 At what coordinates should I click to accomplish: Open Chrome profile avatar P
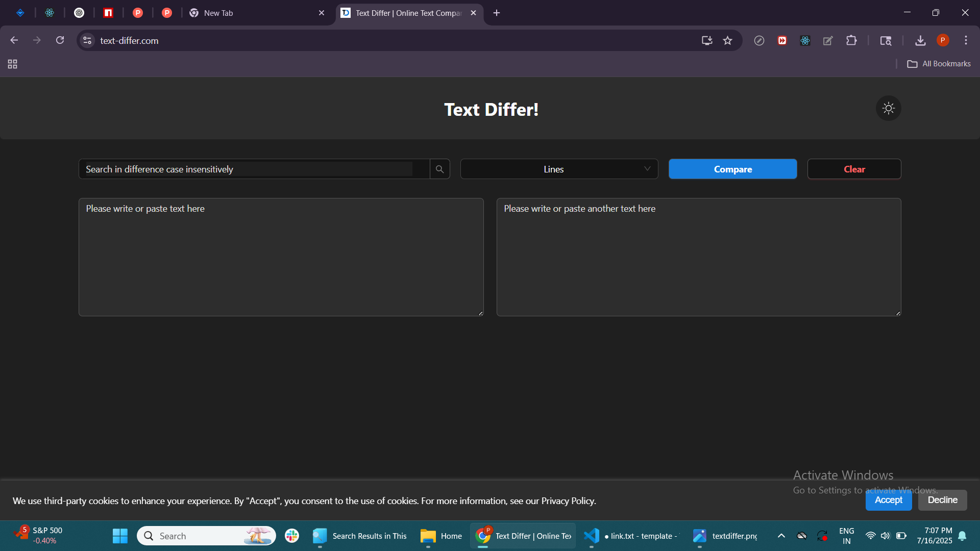(943, 40)
